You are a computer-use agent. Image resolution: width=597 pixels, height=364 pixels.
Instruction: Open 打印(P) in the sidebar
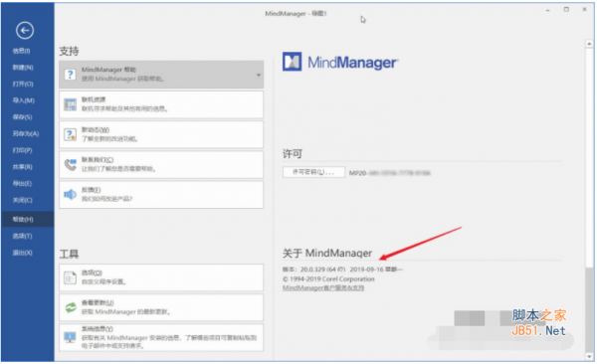pyautogui.click(x=23, y=150)
